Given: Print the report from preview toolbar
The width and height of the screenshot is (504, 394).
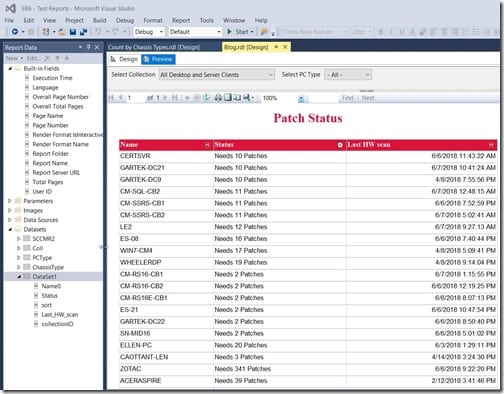Looking at the screenshot, I should [x=218, y=98].
